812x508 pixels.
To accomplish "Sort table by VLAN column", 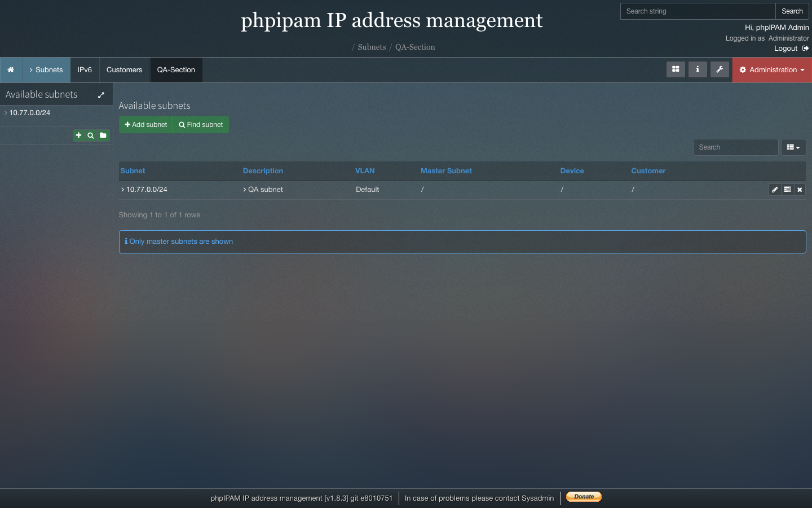I will (365, 171).
